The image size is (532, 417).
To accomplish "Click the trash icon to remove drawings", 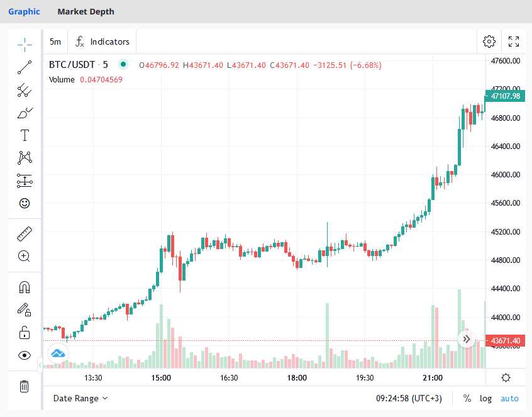I will pyautogui.click(x=24, y=387).
